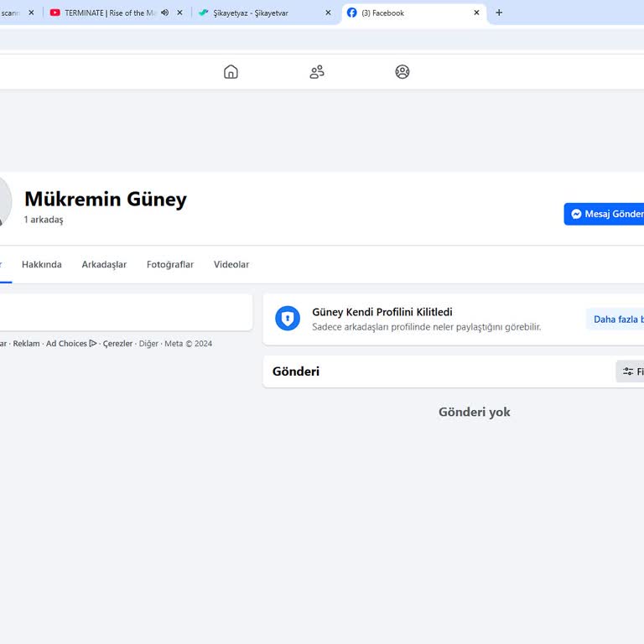This screenshot has width=644, height=644.
Task: Click Güney Kendi Profilini Kilitledi heading
Action: pos(382,312)
